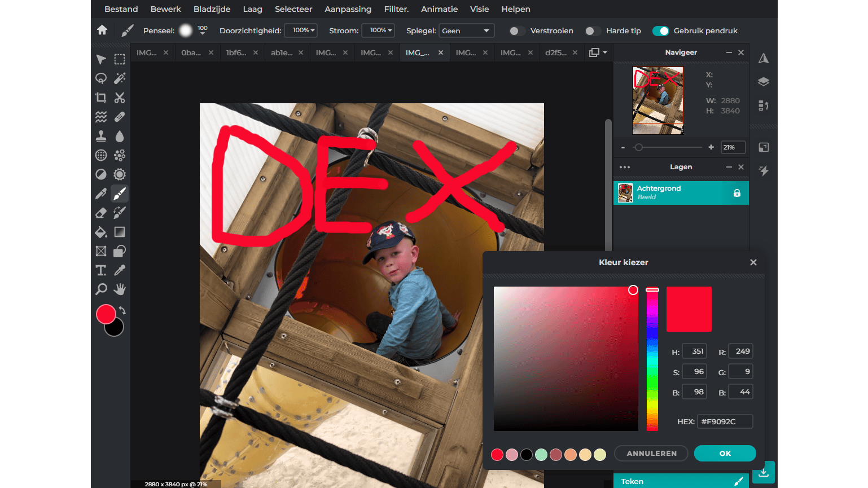Screen dimensions: 868x488
Task: Click the Navigeer preview thumbnail
Action: point(658,100)
